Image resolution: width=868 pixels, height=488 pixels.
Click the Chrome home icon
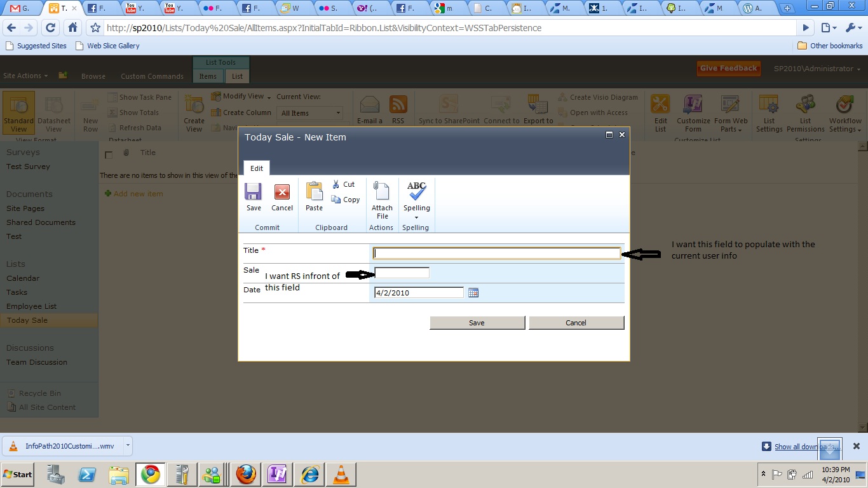pyautogui.click(x=73, y=28)
